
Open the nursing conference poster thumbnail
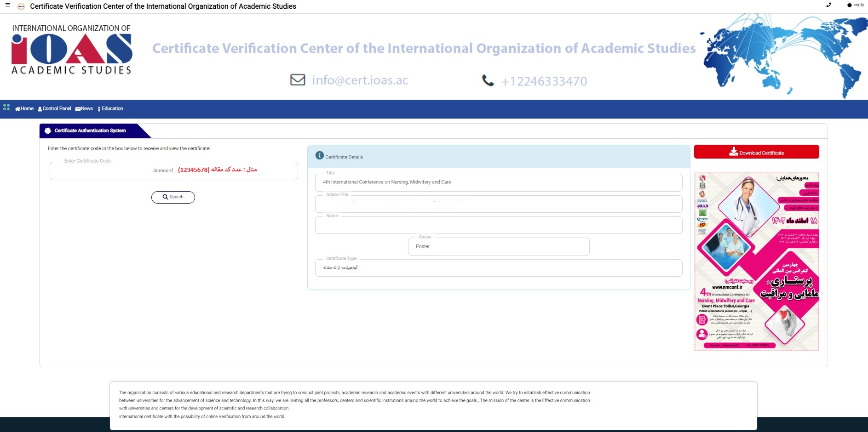[x=757, y=261]
